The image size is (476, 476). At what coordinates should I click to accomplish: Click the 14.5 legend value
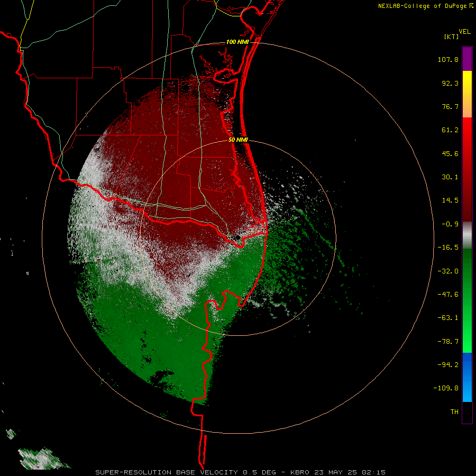(x=450, y=200)
